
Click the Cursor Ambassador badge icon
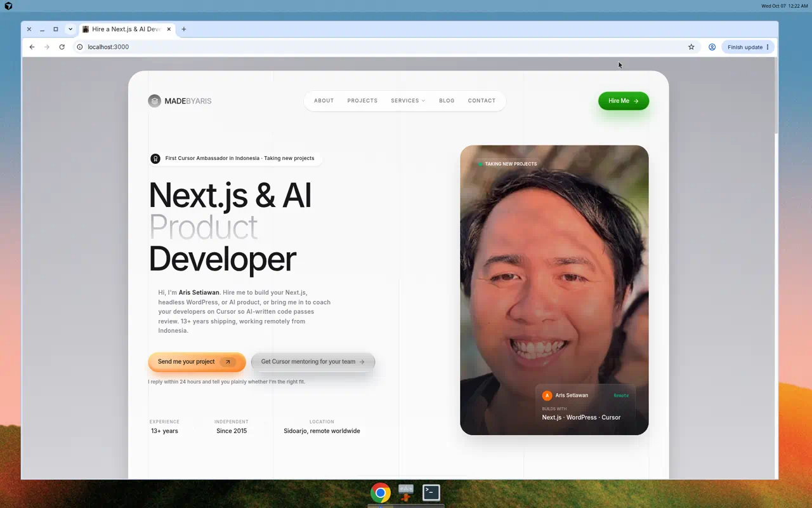tap(155, 159)
